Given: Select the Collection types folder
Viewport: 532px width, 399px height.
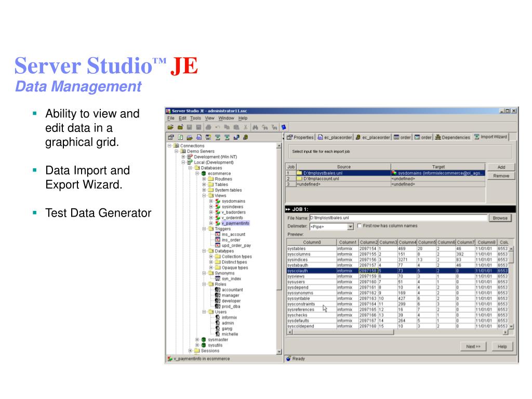Looking at the screenshot, I should (236, 257).
